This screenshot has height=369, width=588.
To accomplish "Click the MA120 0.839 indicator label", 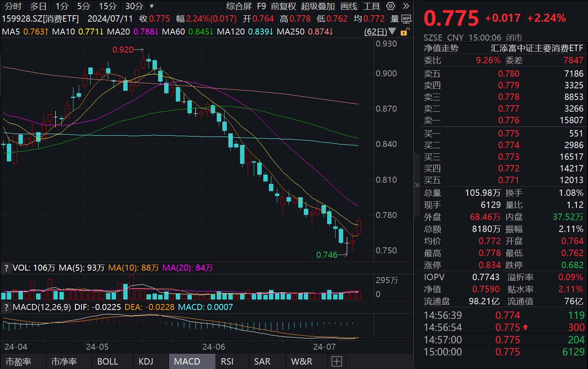I will click(245, 31).
